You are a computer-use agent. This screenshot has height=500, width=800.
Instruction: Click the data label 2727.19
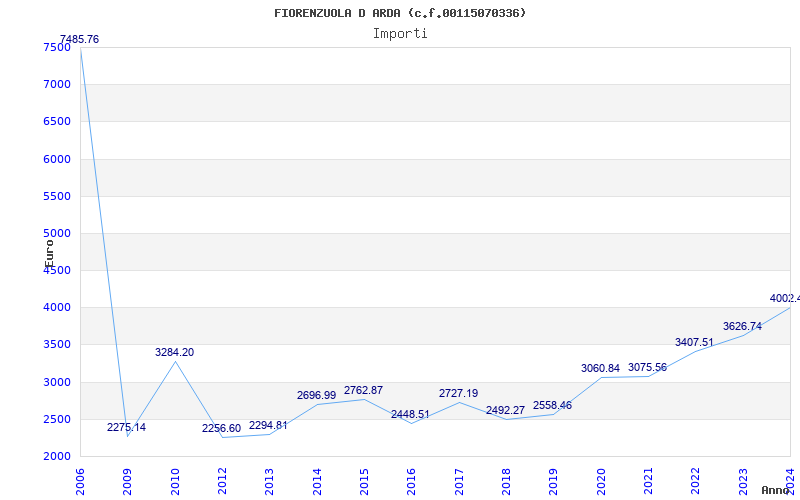coord(458,393)
